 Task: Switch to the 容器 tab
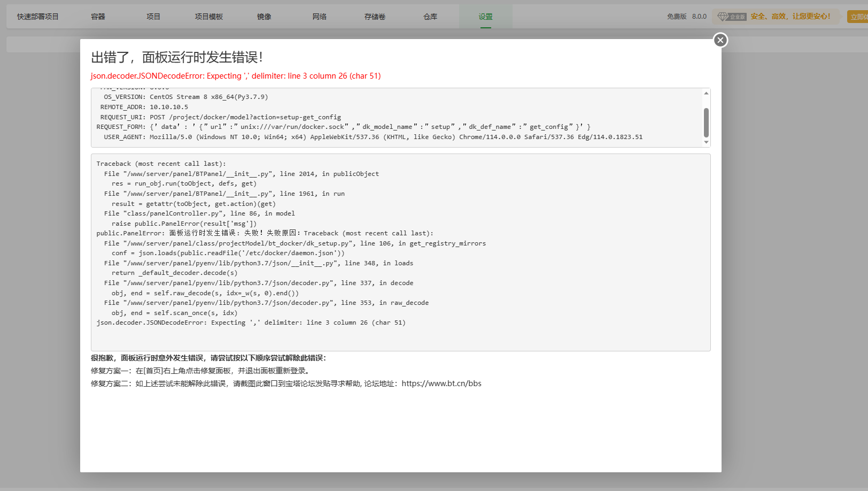pyautogui.click(x=98, y=17)
